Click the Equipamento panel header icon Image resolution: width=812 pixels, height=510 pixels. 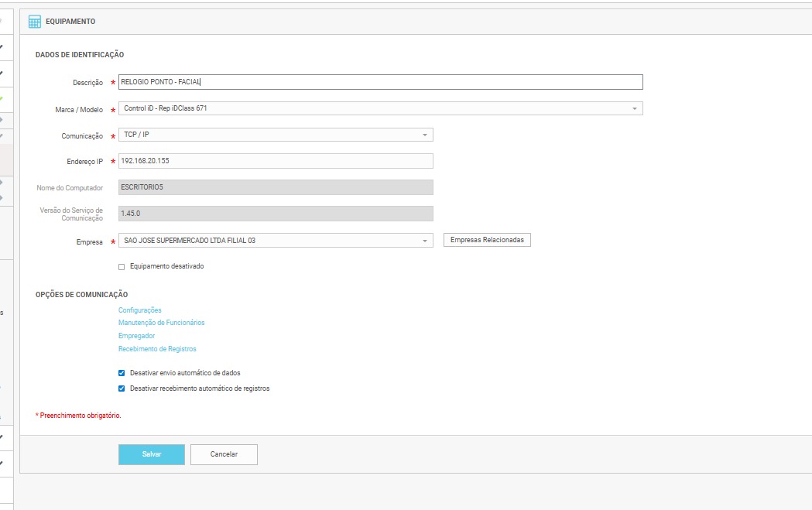pyautogui.click(x=35, y=22)
